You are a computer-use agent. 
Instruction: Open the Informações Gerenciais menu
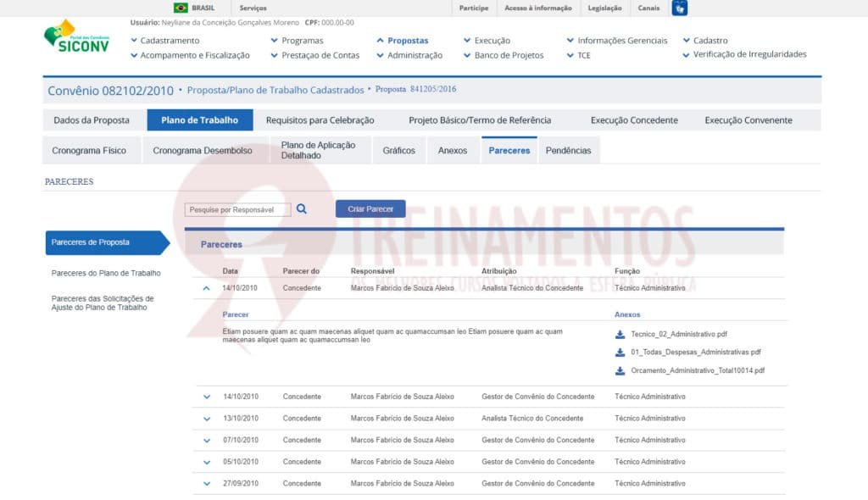[x=621, y=41]
